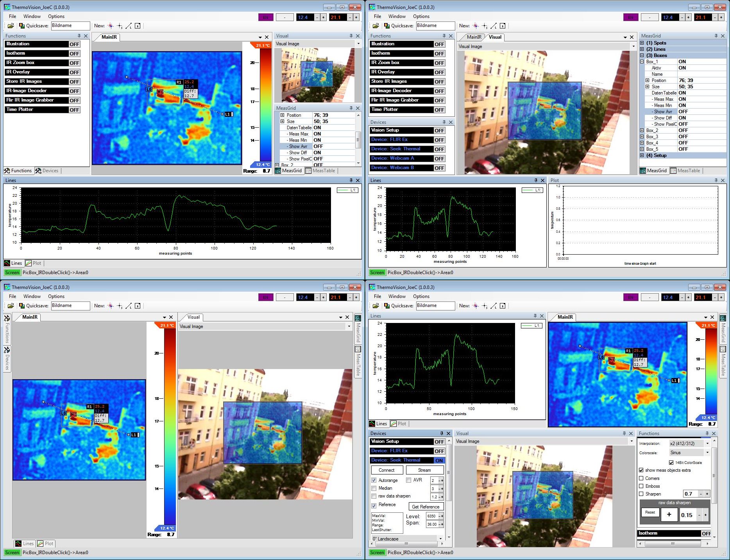The height and width of the screenshot is (560, 730).
Task: Click the new line icon in top-left window toolbar
Action: click(129, 26)
